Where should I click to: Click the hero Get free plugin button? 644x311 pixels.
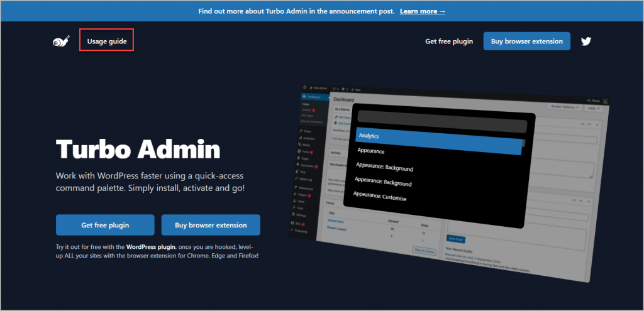[105, 225]
